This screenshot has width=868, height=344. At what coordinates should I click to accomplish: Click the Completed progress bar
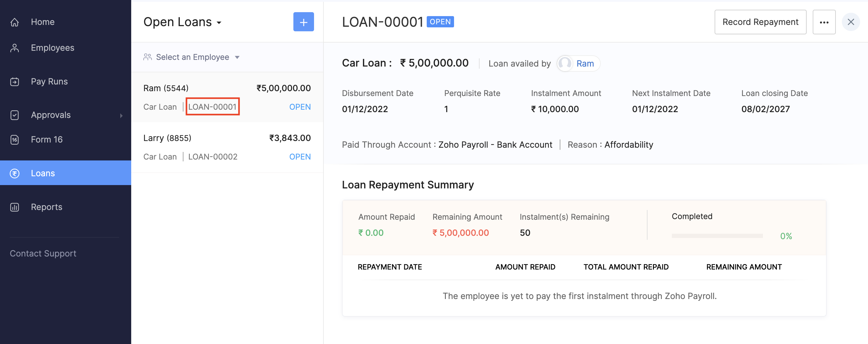[717, 236]
